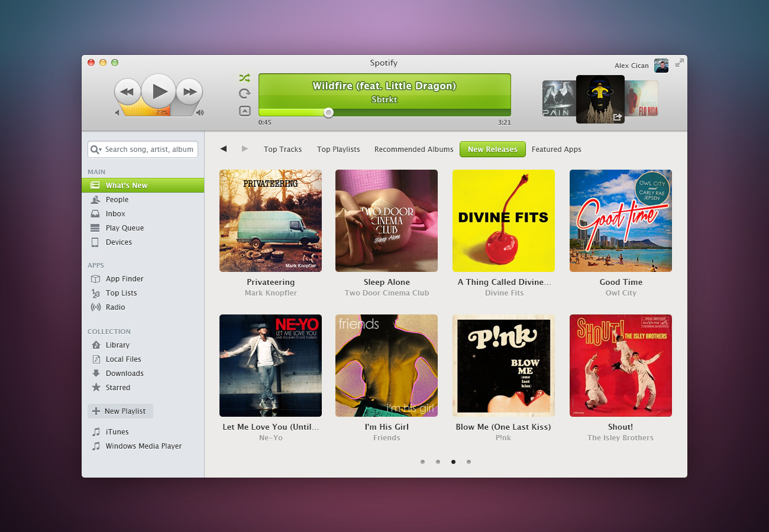This screenshot has width=769, height=532.
Task: Create a playlist with New Playlist button
Action: (x=120, y=411)
